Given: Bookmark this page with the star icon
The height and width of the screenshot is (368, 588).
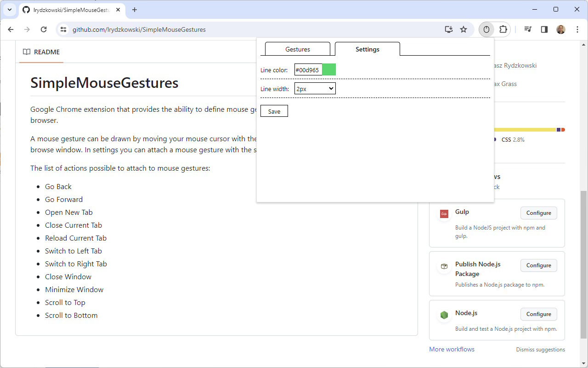Looking at the screenshot, I should coord(464,29).
